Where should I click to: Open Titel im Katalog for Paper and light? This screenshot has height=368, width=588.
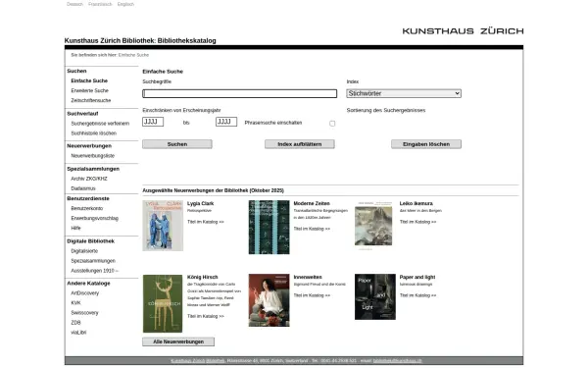click(x=417, y=295)
